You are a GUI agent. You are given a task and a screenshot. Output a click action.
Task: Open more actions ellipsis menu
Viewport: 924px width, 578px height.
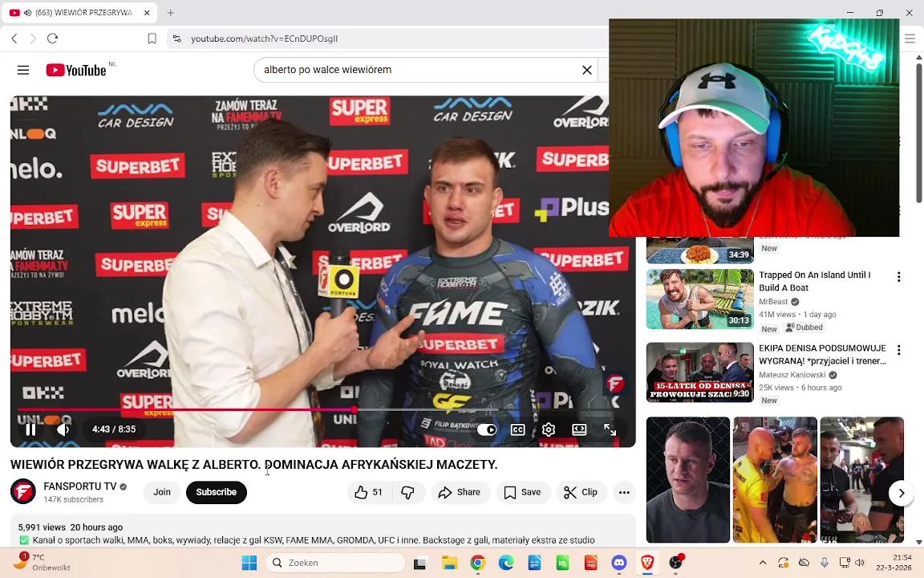point(624,492)
